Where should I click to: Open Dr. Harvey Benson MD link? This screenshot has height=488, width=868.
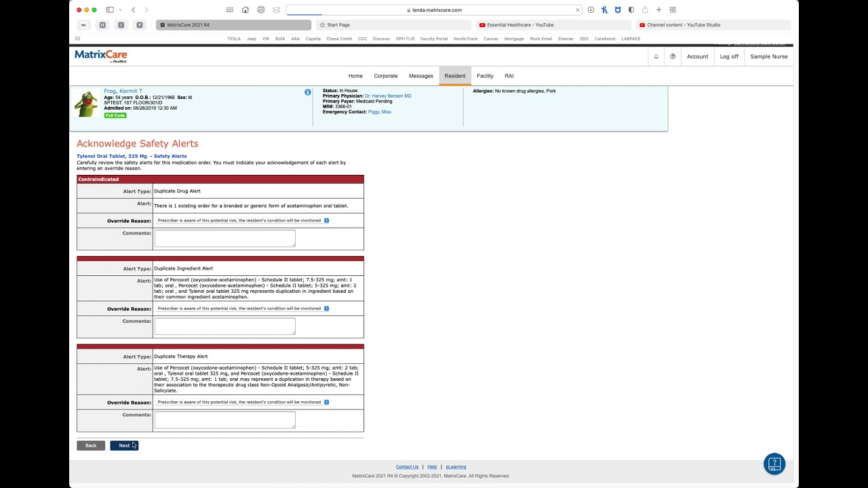tap(388, 96)
